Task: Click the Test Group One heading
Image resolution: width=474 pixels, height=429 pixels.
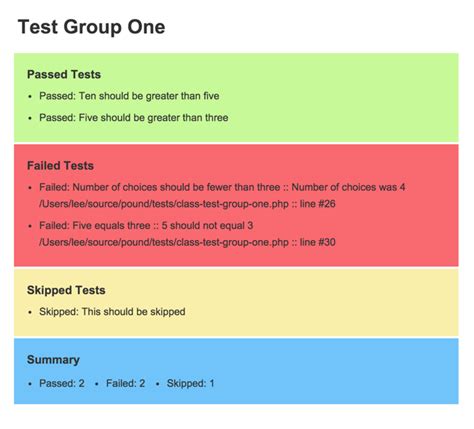Action: click(x=91, y=27)
